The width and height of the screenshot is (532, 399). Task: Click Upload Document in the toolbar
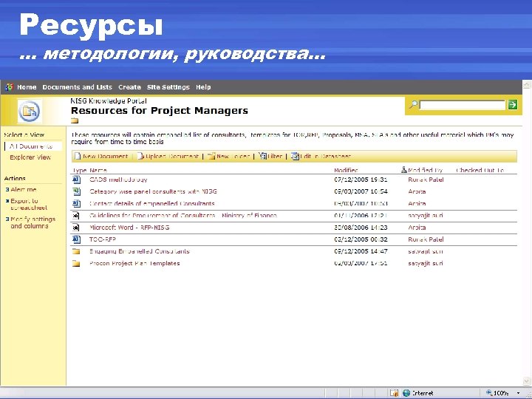[171, 157]
